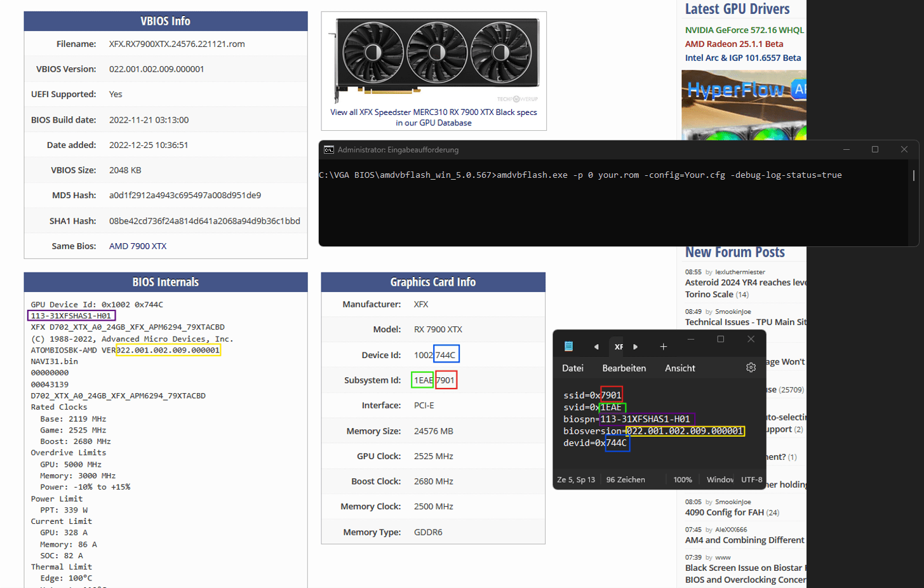Click username AleXXX666 in forum posts

731,530
